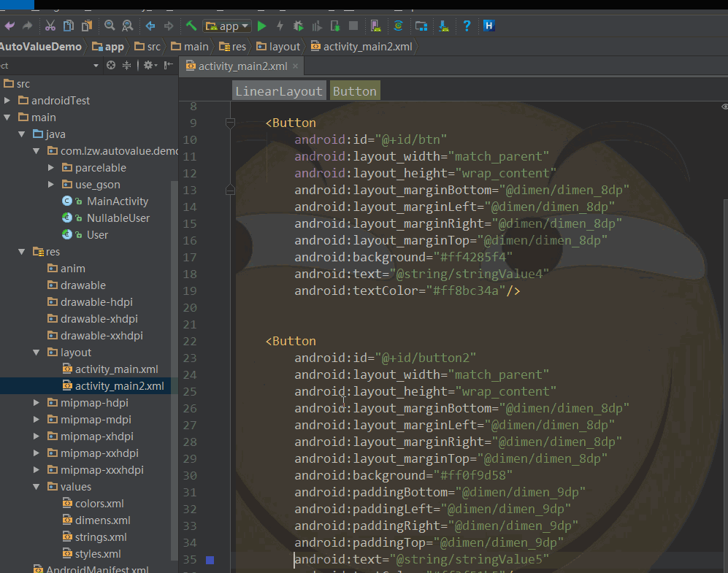
Task: Collapse the layout folder arrow
Action: (x=37, y=352)
